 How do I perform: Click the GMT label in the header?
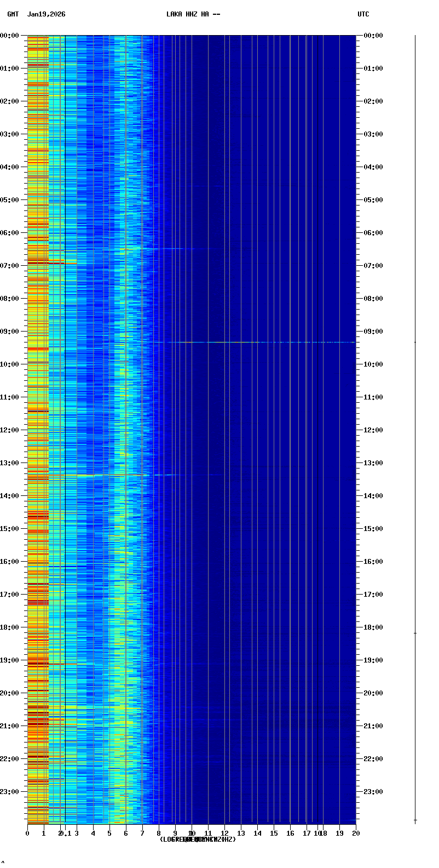point(13,14)
